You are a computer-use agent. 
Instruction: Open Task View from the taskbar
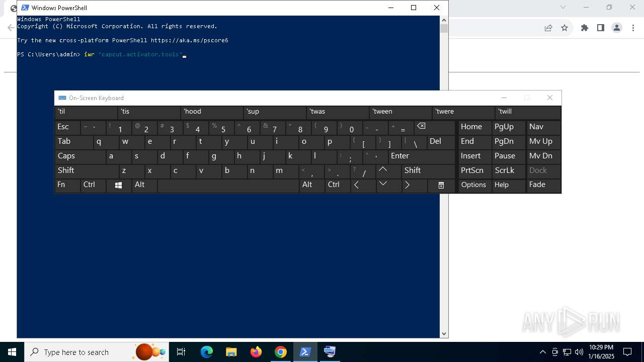[x=181, y=352]
